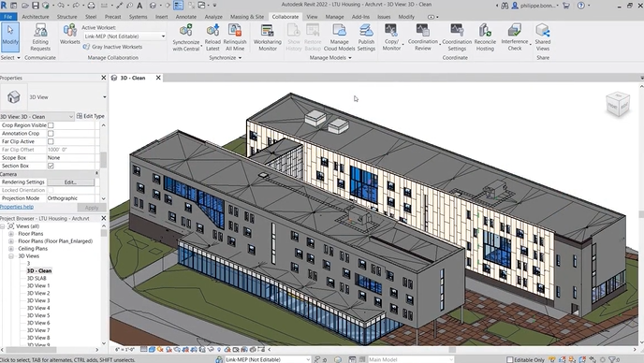Select 3D View 4 in Project Browser
Screen dimensions: 644x363
click(38, 308)
